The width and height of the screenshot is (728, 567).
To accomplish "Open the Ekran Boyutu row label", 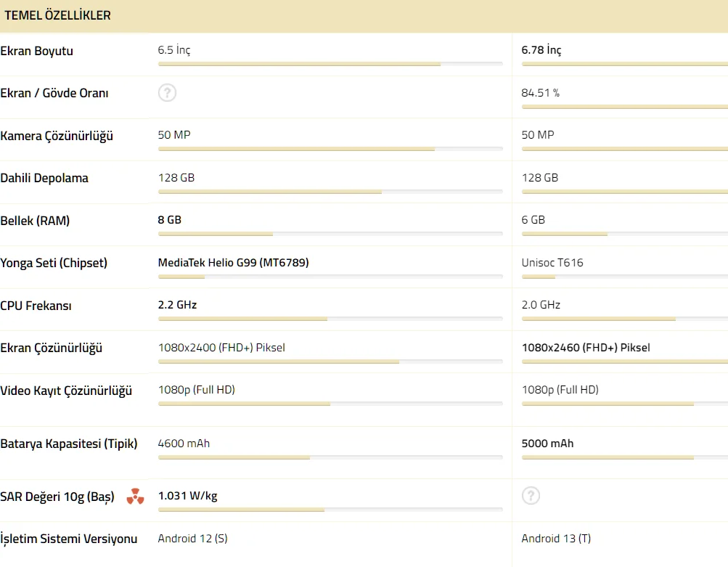I will coord(37,51).
